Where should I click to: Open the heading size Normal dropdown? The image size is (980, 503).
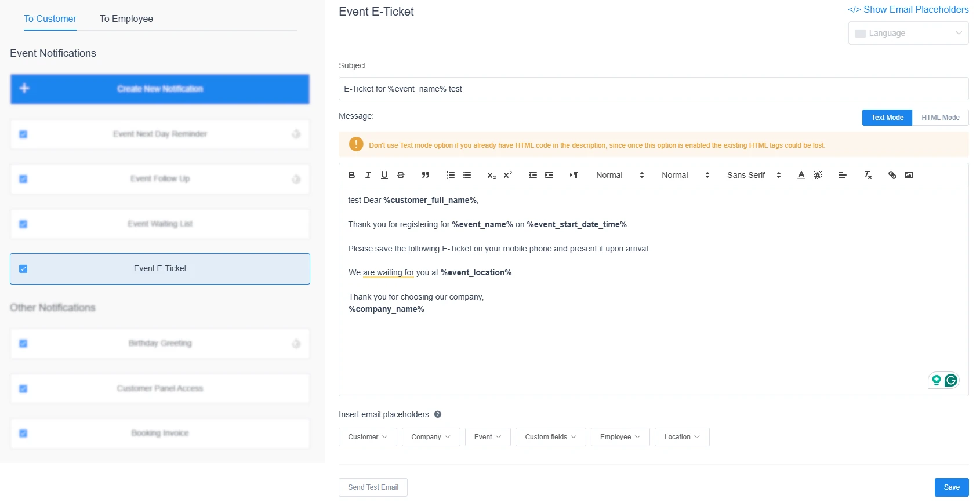[x=619, y=175]
